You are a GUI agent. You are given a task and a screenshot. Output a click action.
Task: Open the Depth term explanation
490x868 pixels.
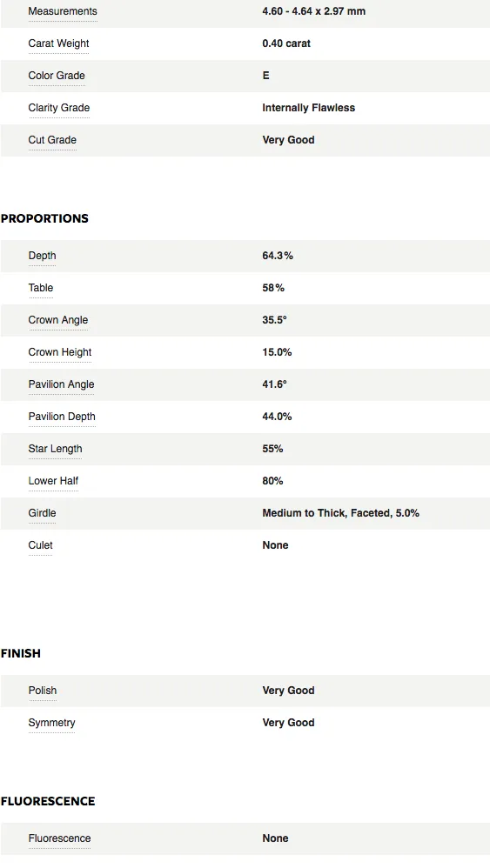pyautogui.click(x=42, y=255)
